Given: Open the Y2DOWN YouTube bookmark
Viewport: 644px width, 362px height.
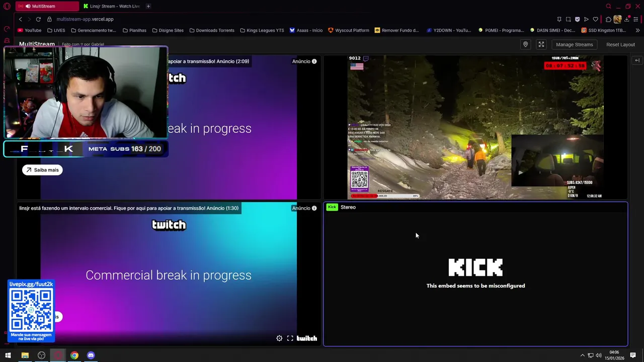Looking at the screenshot, I should [449, 30].
